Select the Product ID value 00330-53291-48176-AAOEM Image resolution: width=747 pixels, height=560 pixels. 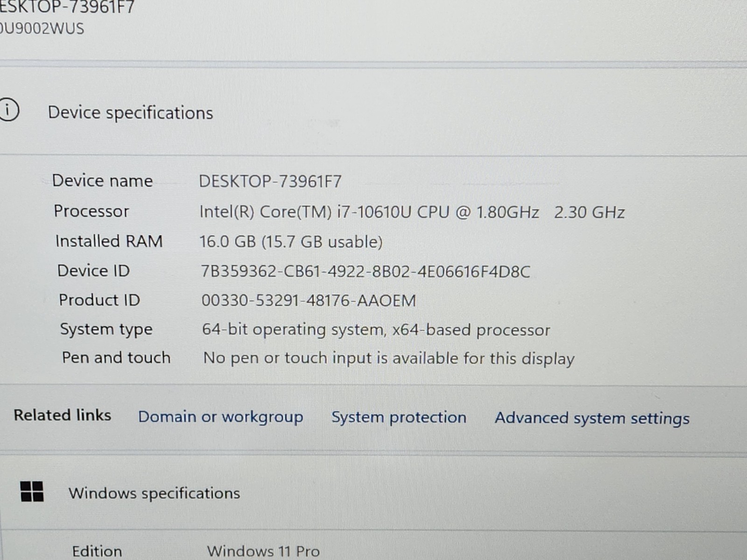[x=309, y=301]
